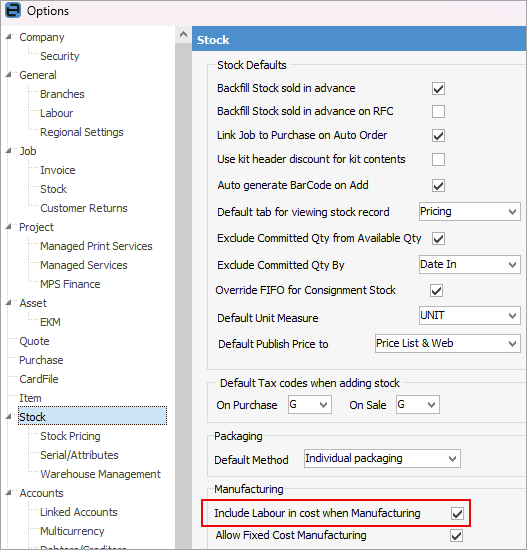Viewport: 527px width, 550px height.
Task: Uncheck Allow Fixed Cost Manufacturing
Action: 456,536
